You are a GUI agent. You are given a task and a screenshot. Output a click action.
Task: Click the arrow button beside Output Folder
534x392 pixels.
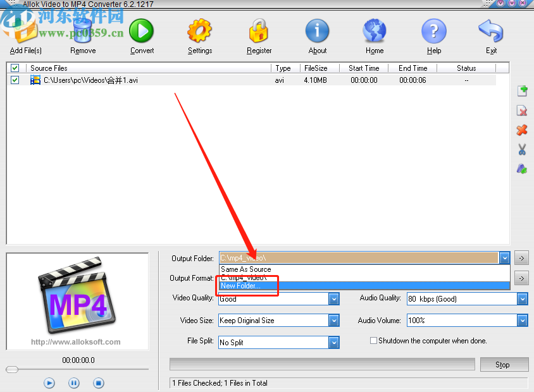pyautogui.click(x=521, y=258)
